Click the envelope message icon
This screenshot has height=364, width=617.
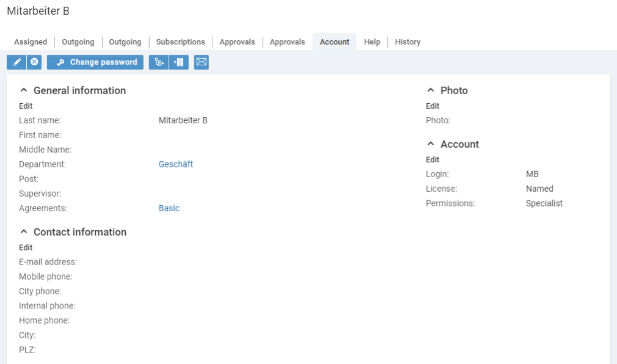[202, 62]
